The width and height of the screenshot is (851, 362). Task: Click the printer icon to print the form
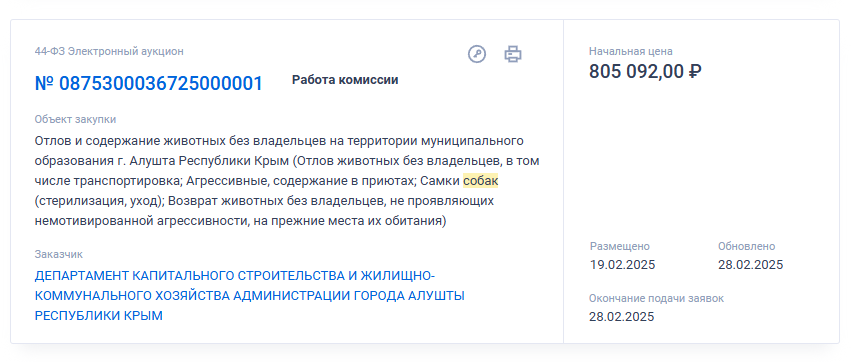tap(513, 54)
